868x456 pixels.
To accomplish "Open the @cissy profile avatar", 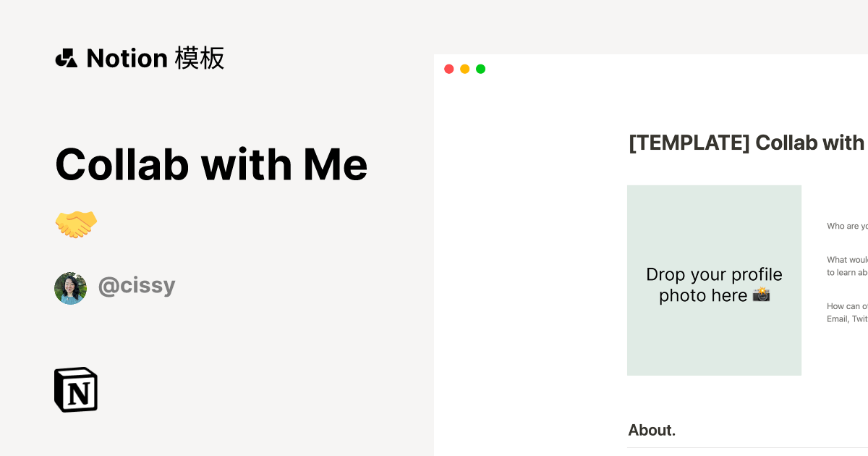I will click(70, 288).
